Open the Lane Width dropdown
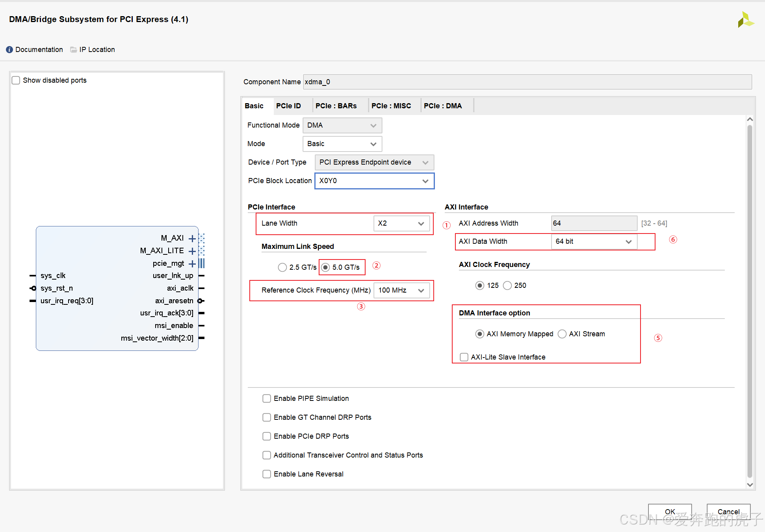This screenshot has height=532, width=765. pos(401,224)
